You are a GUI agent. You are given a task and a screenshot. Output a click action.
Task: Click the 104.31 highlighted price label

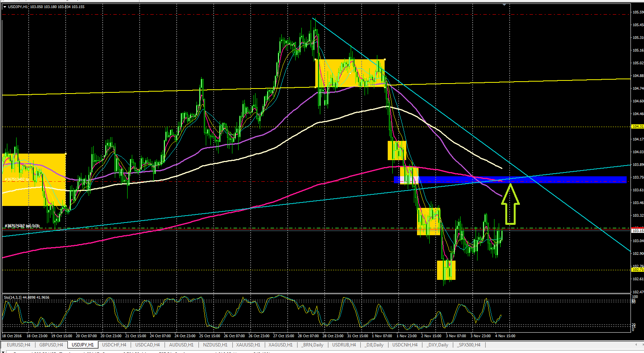pyautogui.click(x=637, y=127)
